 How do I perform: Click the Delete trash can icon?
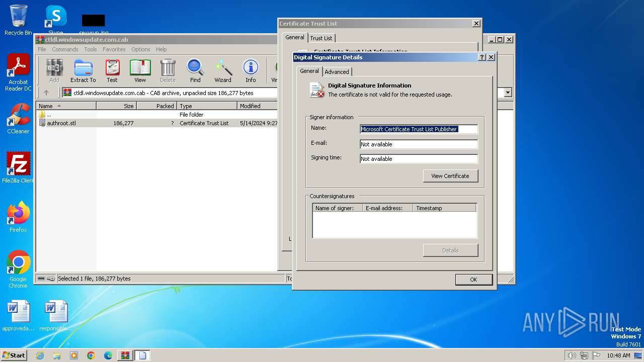[168, 71]
